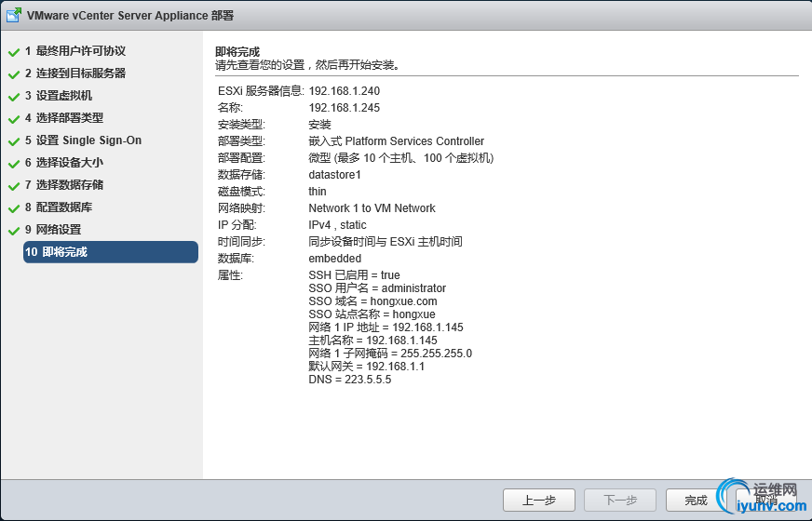
Task: Select the highlighted step 10 即将完成
Action: point(110,252)
